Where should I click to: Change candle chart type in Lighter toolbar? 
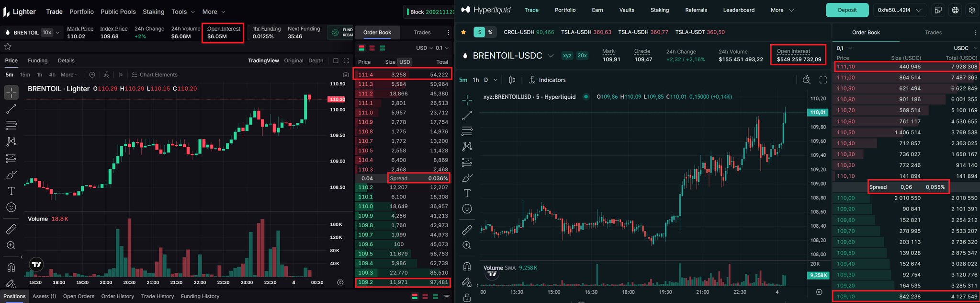[x=121, y=75]
